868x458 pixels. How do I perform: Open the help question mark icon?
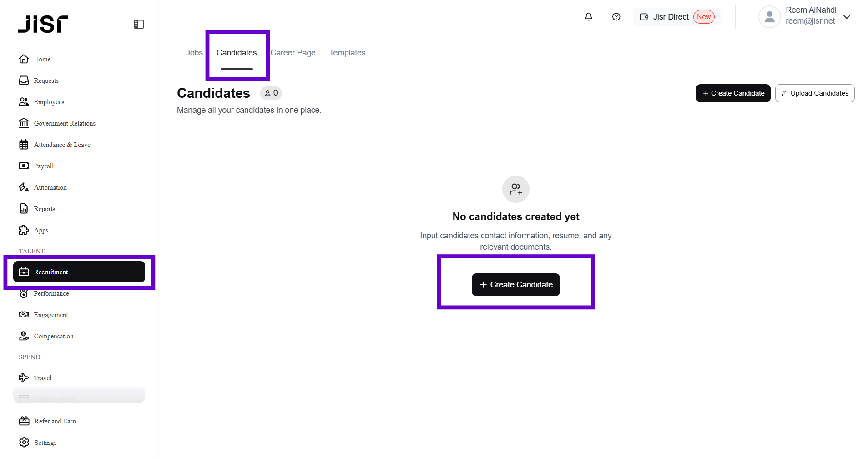point(616,17)
